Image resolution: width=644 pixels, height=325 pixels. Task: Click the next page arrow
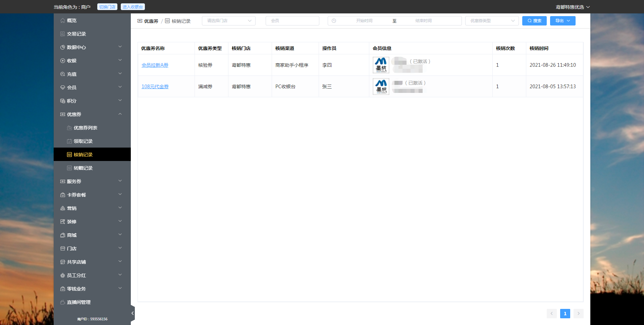point(579,314)
